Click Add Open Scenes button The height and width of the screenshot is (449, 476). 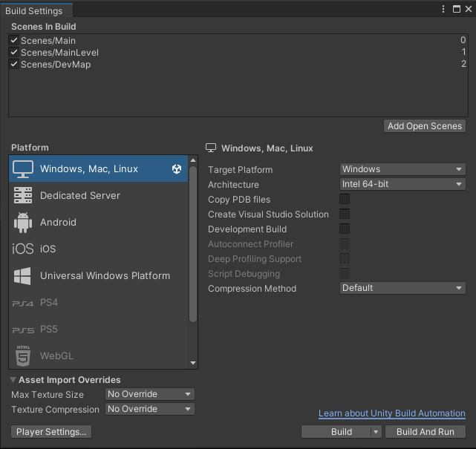click(425, 126)
